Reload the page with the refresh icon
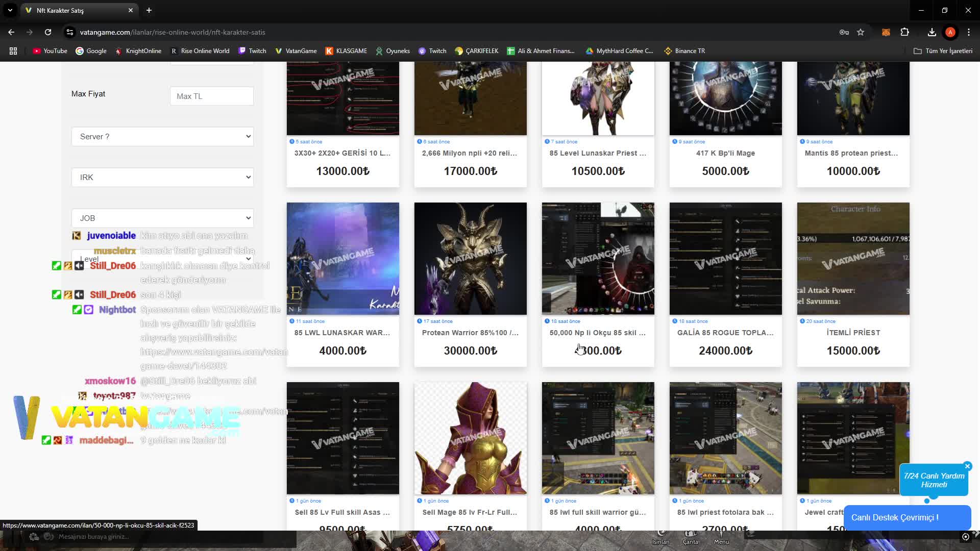 (x=48, y=32)
